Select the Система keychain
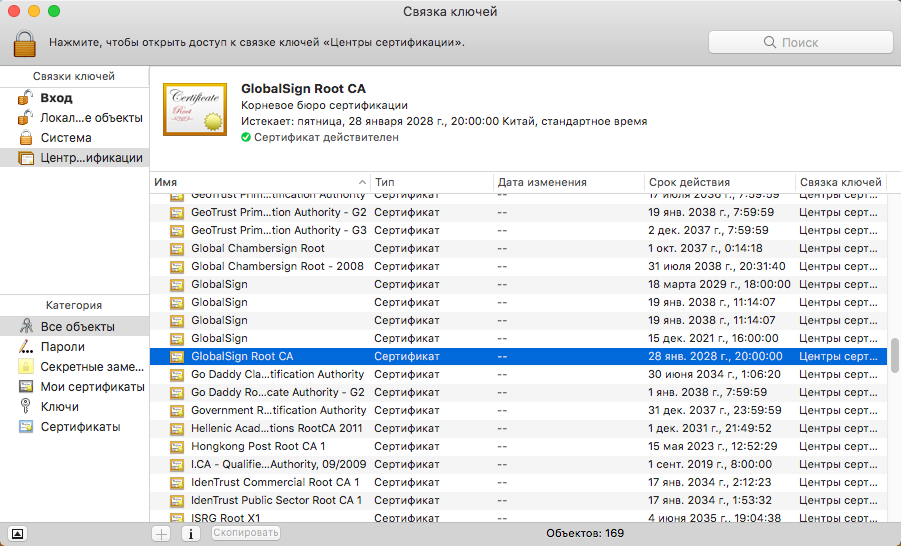Screen dimensions: 901x546 (75, 138)
